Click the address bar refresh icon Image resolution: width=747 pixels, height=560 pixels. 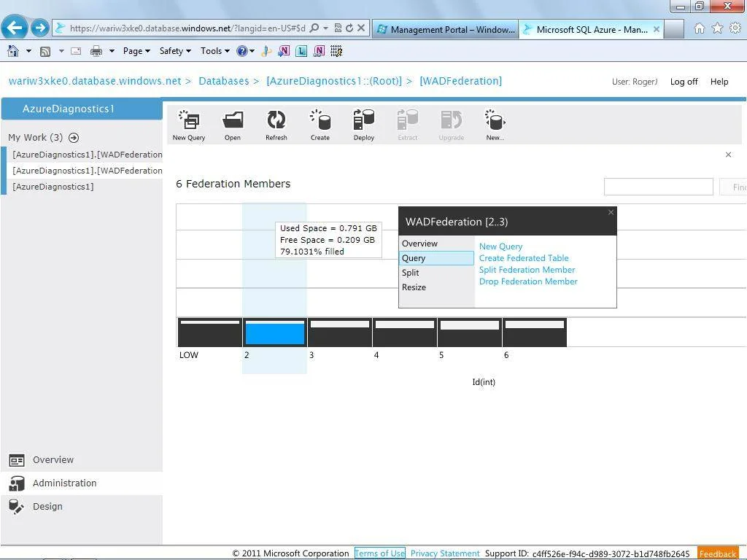click(349, 28)
